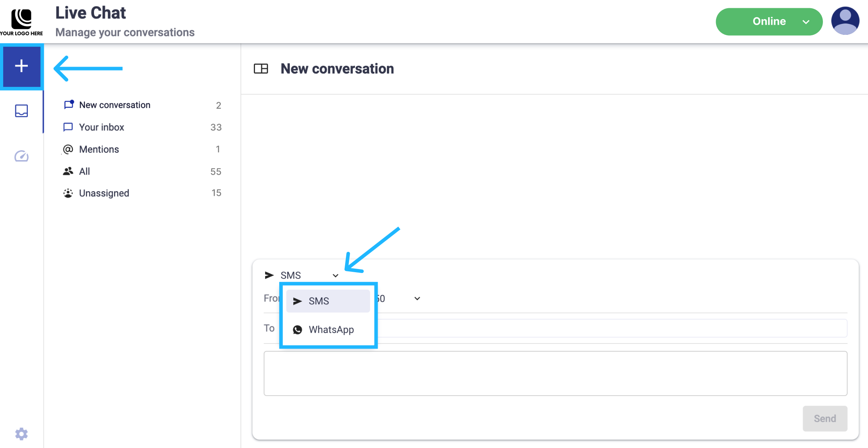Open the dashboard gauge icon
Image resolution: width=868 pixels, height=448 pixels.
point(22,156)
